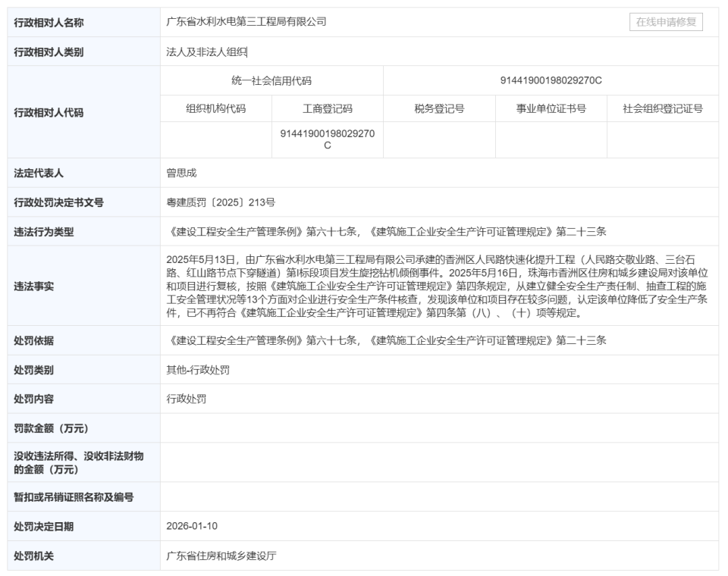Select company name 广东省水利水电第三工程局有限公司
Screen dimensions: 728x576
[x=246, y=22]
